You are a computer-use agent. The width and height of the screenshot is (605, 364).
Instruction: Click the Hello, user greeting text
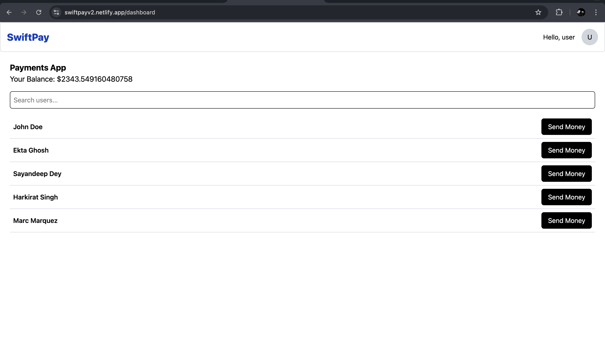point(559,37)
